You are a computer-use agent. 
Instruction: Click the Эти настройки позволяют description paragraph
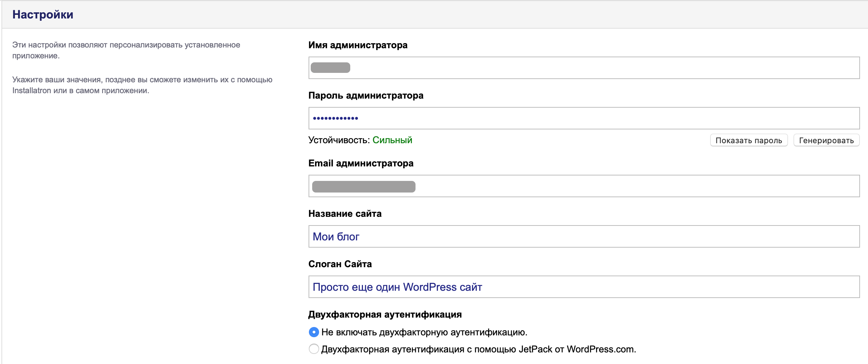click(x=126, y=50)
